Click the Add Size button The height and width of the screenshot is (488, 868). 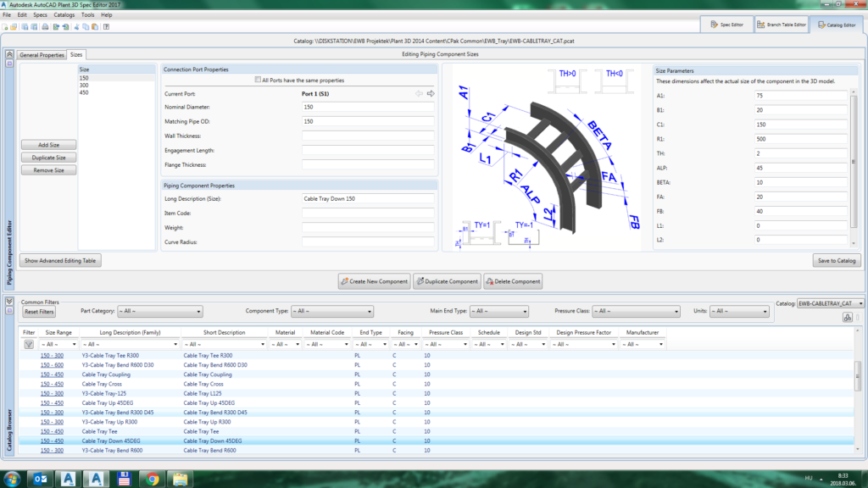point(48,145)
